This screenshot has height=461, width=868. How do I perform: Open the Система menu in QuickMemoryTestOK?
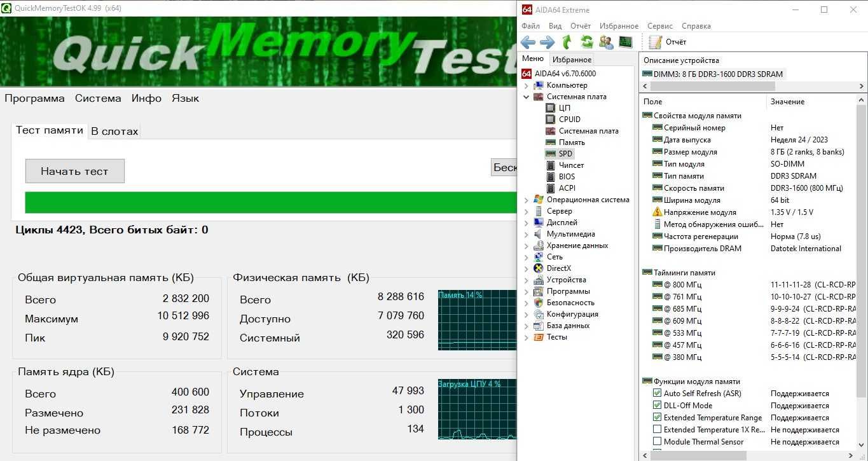click(98, 98)
